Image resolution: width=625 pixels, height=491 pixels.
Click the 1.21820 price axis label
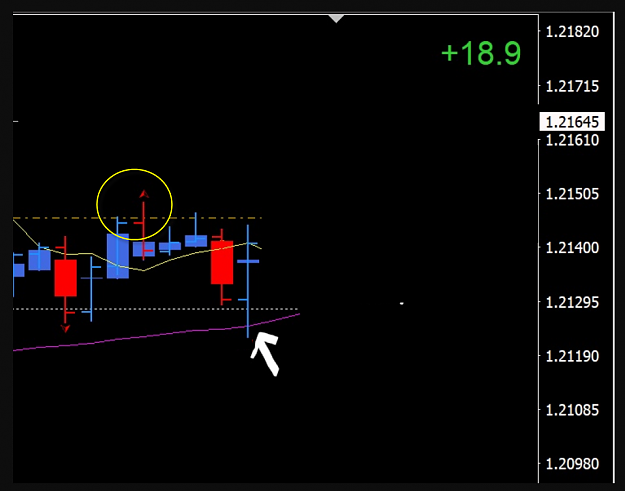point(572,31)
